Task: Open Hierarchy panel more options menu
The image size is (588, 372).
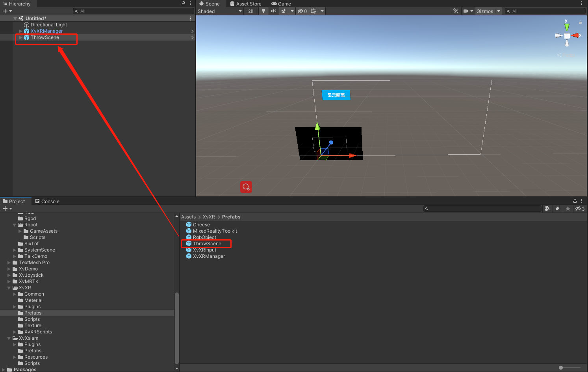Action: 190,3
